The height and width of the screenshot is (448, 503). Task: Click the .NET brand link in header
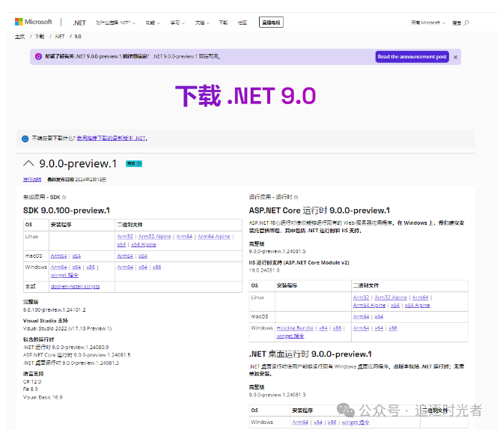[79, 22]
